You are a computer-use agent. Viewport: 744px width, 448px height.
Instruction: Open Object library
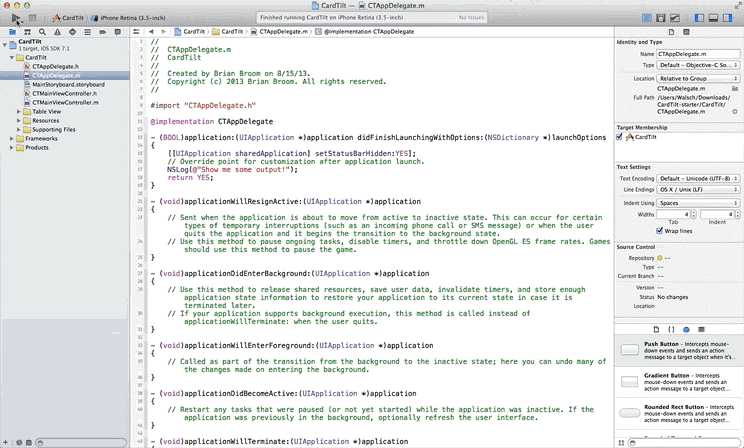(686, 329)
